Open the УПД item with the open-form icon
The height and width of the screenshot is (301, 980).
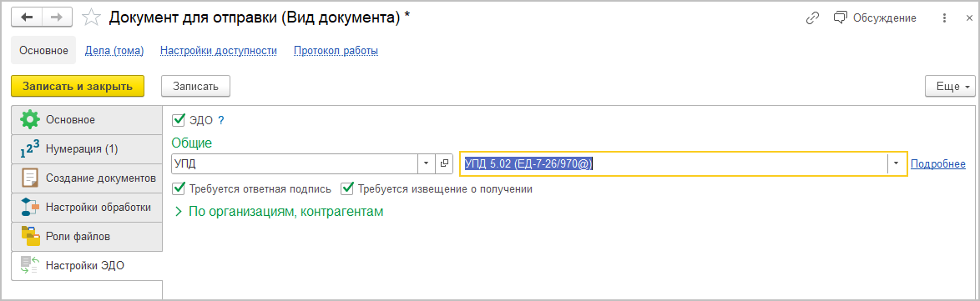[x=444, y=163]
